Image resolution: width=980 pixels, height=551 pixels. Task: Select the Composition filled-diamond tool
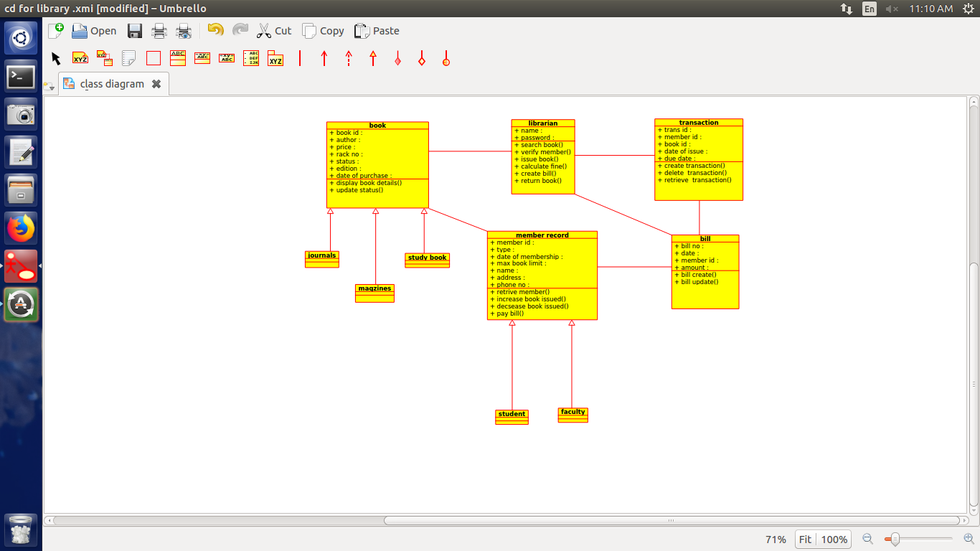(x=399, y=58)
